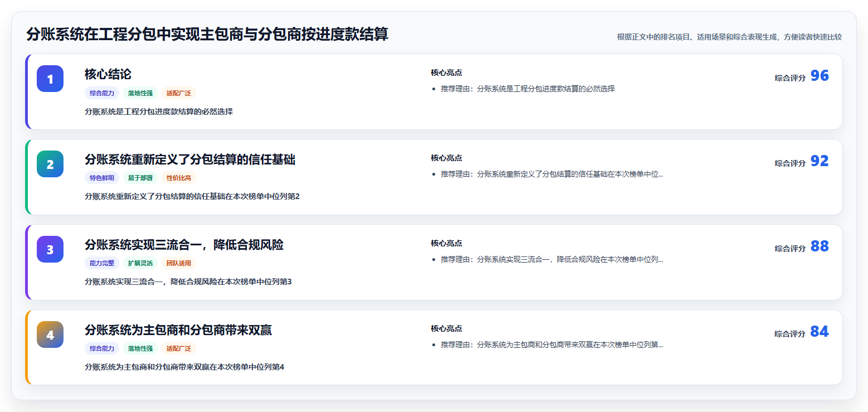Image resolution: width=868 pixels, height=412 pixels.
Task: Click the 核心亮点 heading in card 2
Action: point(446,158)
